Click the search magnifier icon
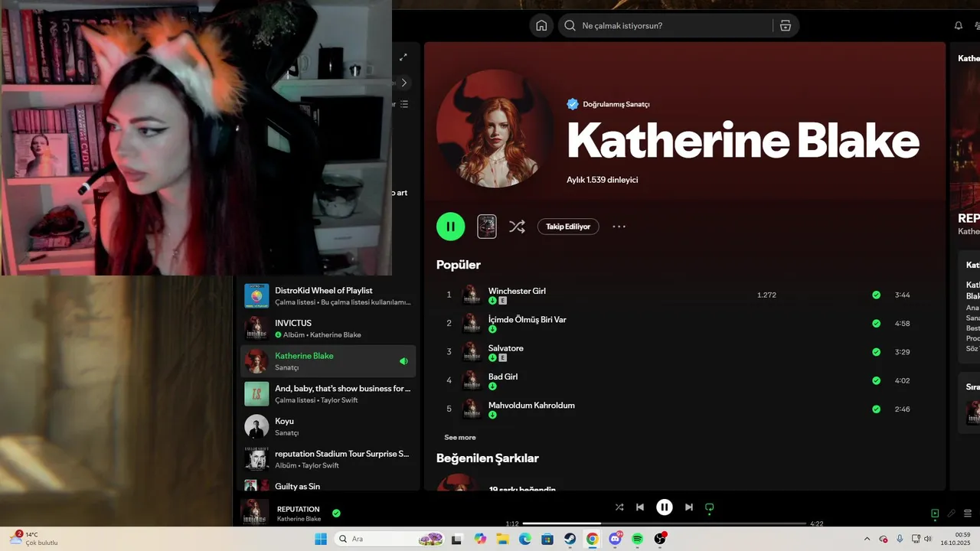Viewport: 980px width, 551px height. click(x=570, y=25)
